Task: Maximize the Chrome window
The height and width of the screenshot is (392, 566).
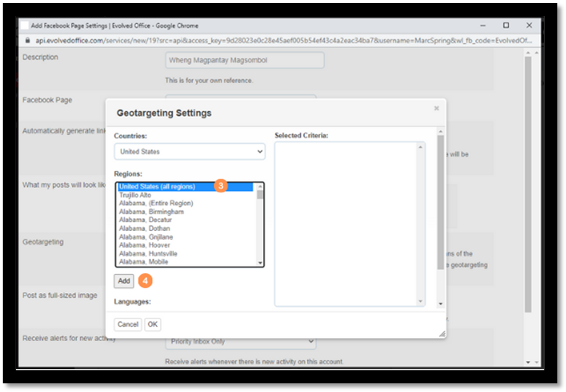Action: point(506,25)
